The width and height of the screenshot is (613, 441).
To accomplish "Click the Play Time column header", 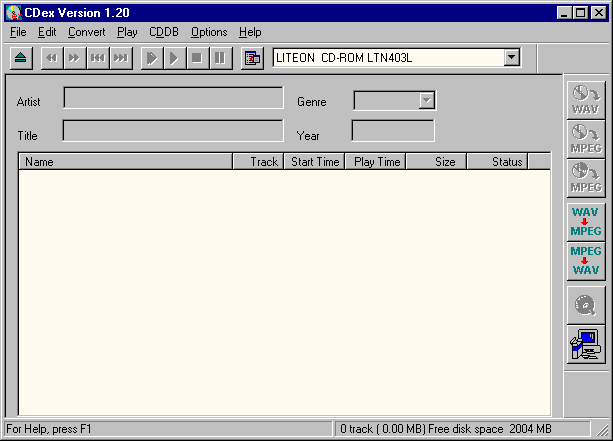I will click(375, 161).
